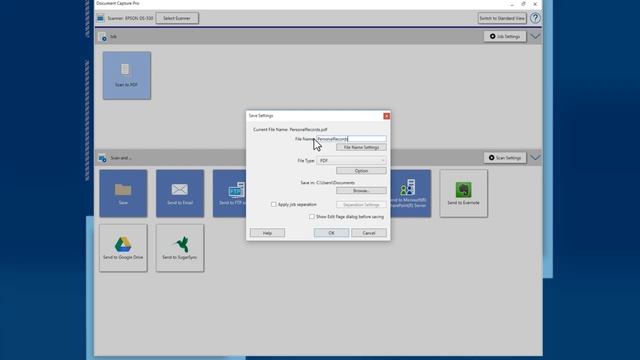Cancel the Save Settings dialog

click(x=369, y=233)
